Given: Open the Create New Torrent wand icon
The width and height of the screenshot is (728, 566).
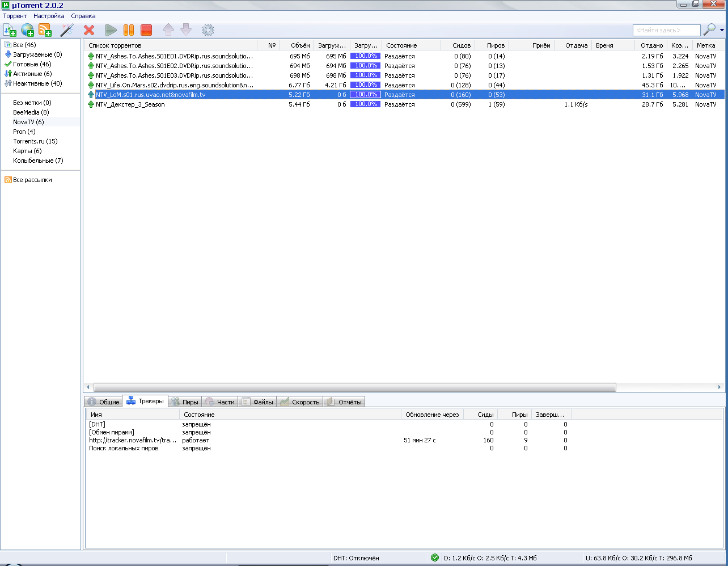Looking at the screenshot, I should pyautogui.click(x=67, y=30).
